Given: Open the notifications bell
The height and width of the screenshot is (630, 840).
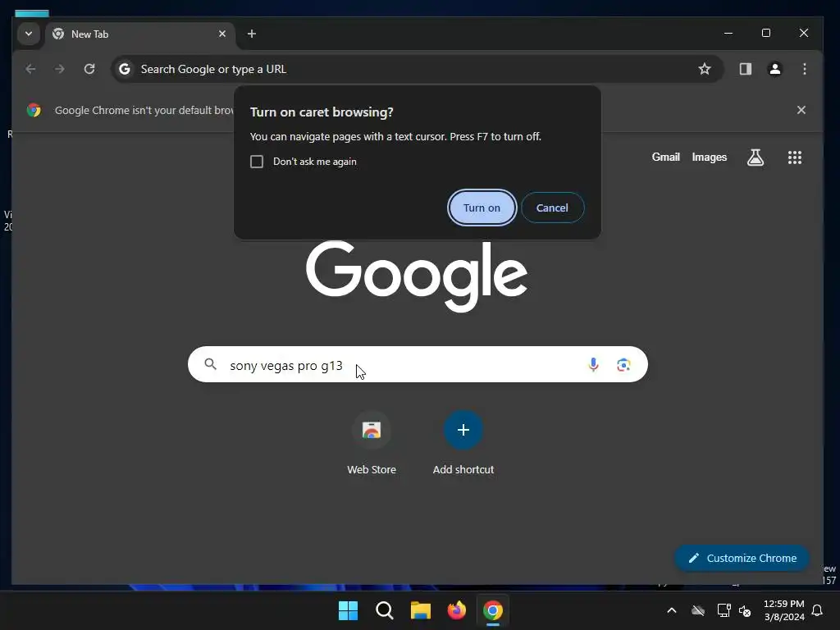Looking at the screenshot, I should point(818,610).
